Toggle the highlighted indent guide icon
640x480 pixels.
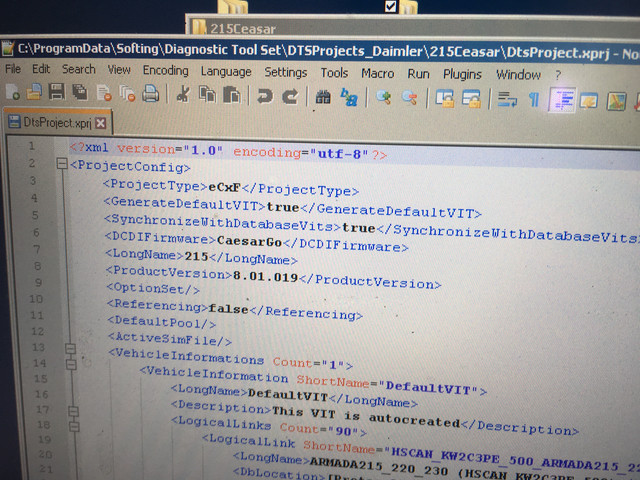click(562, 100)
